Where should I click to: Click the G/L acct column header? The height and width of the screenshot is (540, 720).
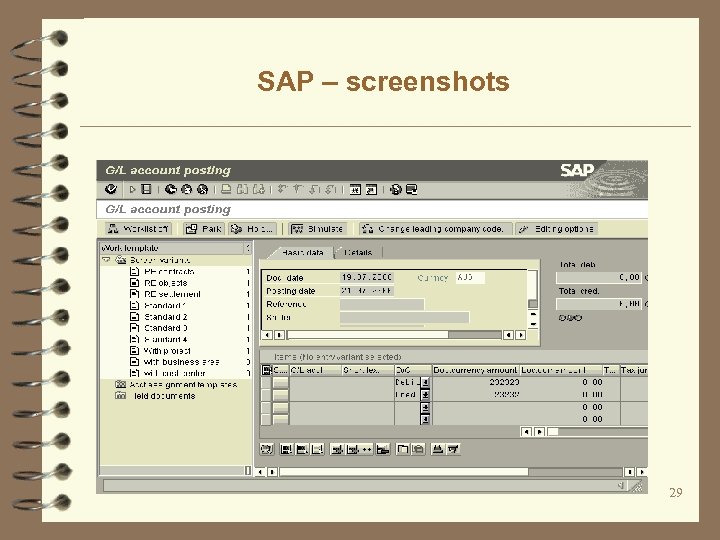pyautogui.click(x=315, y=370)
